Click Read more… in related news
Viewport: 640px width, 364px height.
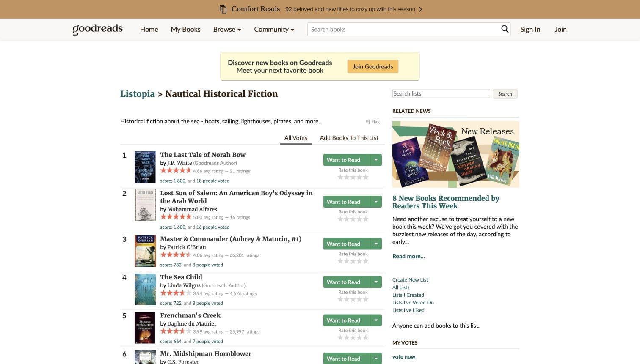pyautogui.click(x=408, y=256)
